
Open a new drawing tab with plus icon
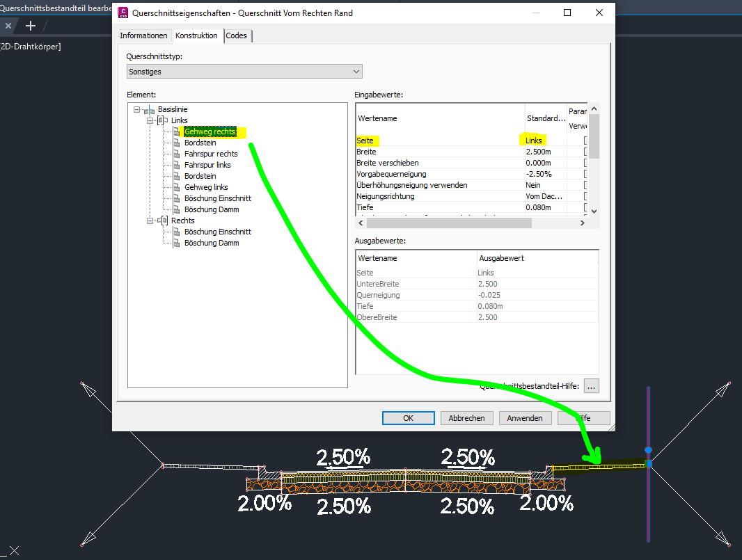click(x=31, y=26)
